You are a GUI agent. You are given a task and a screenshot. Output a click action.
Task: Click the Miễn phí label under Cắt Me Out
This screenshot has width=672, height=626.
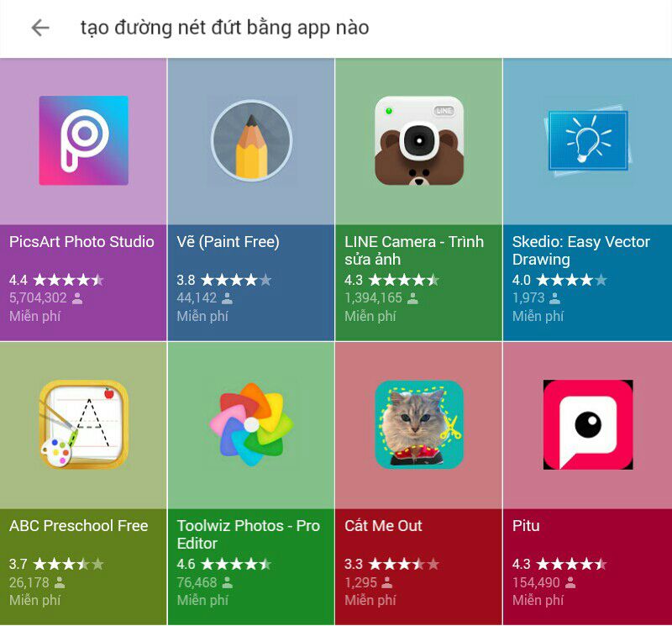click(x=370, y=600)
